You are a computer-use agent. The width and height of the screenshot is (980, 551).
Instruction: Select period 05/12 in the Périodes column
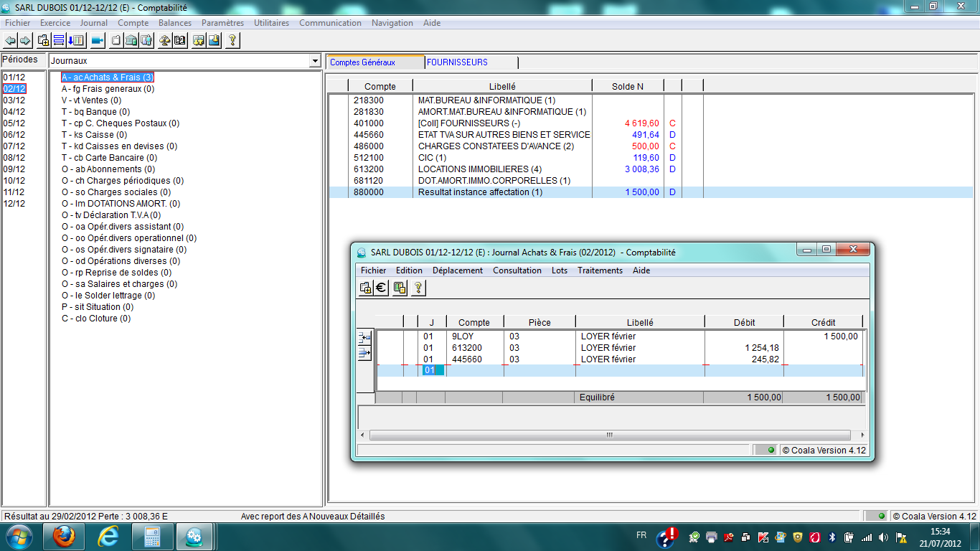click(14, 123)
